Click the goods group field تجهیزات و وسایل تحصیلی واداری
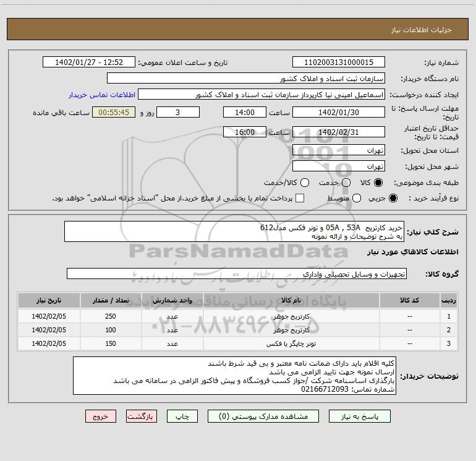The width and height of the screenshot is (476, 461). 237,274
